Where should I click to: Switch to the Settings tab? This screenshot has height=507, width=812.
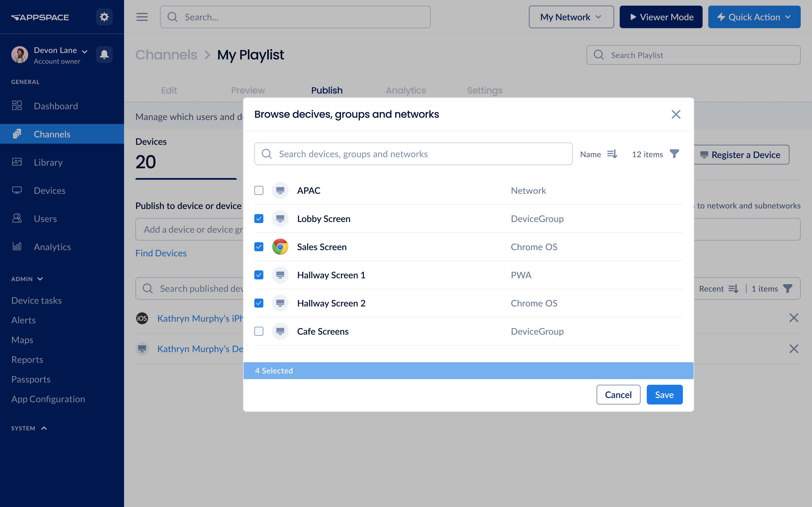485,90
